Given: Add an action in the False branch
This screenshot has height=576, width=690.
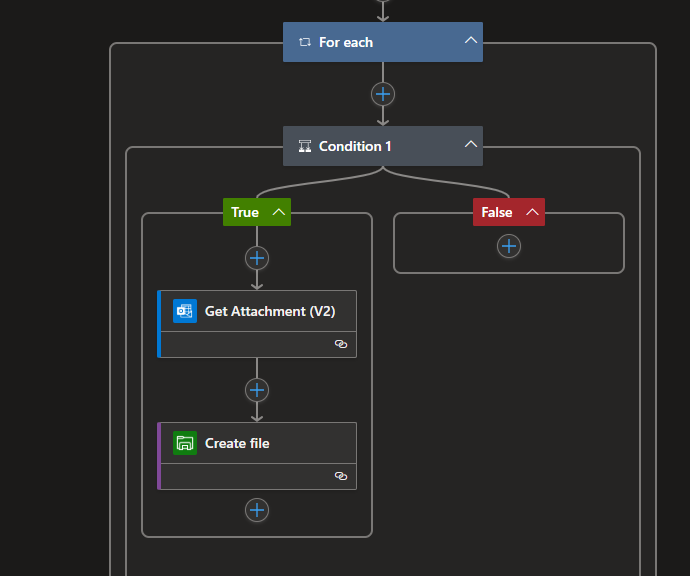Looking at the screenshot, I should [x=509, y=246].
